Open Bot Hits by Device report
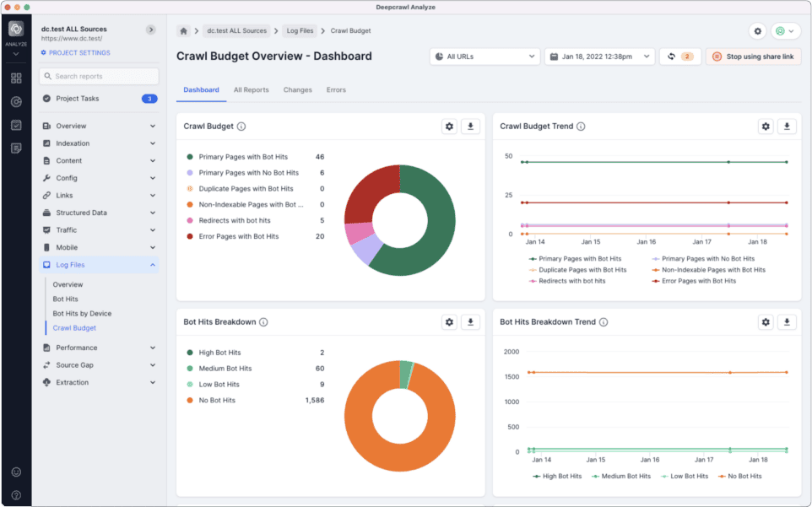 point(82,314)
